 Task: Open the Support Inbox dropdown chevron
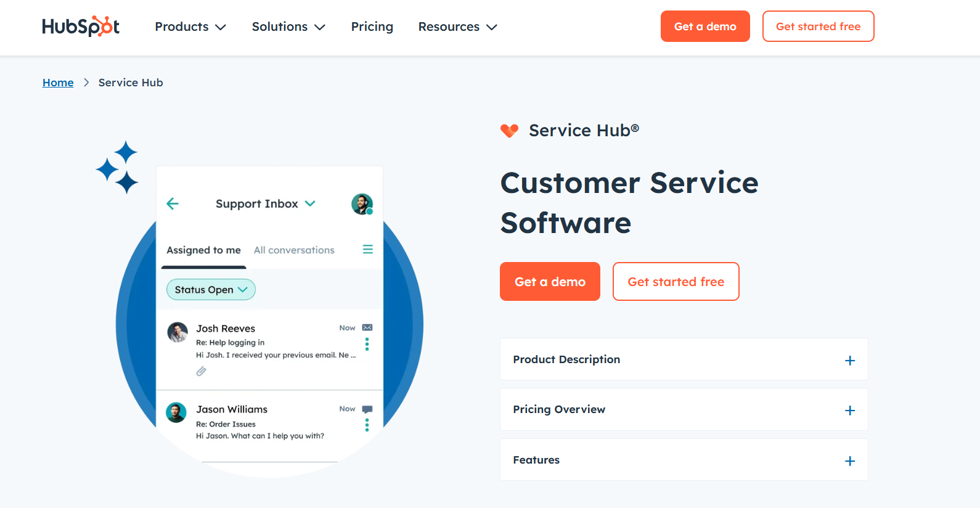pos(310,203)
